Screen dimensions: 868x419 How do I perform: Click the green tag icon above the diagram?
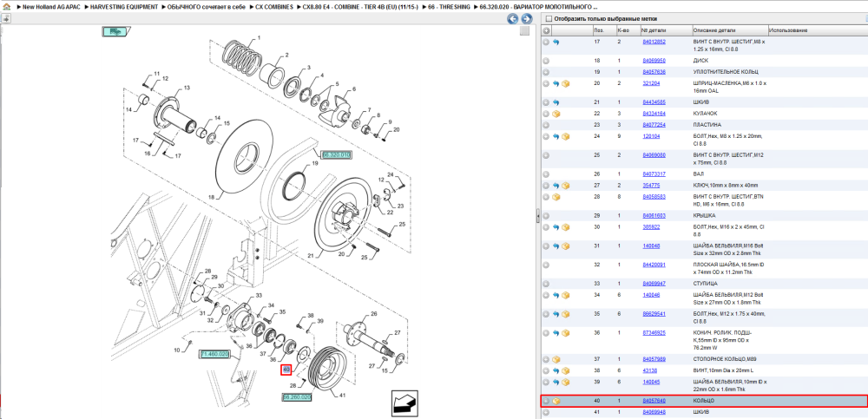point(115,31)
